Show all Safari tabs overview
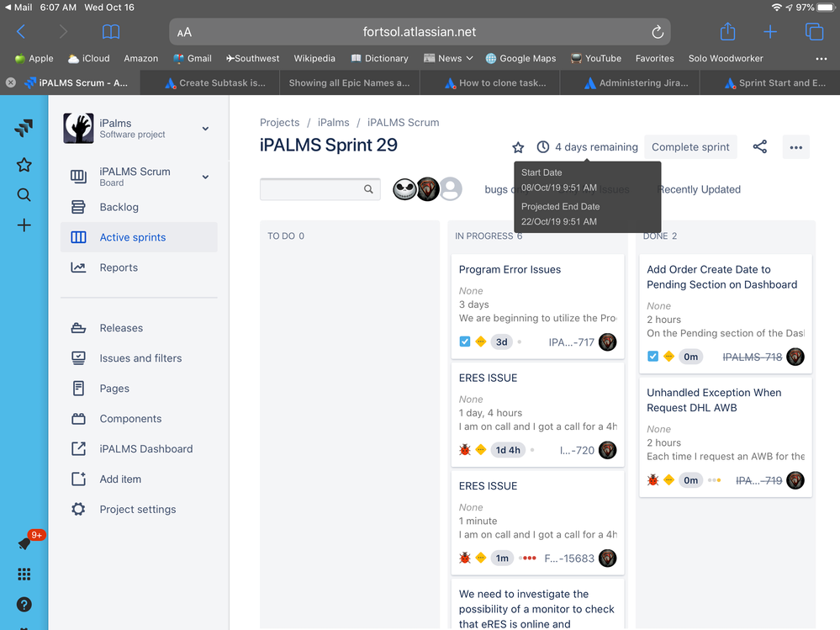Image resolution: width=840 pixels, height=630 pixels. pyautogui.click(x=814, y=32)
